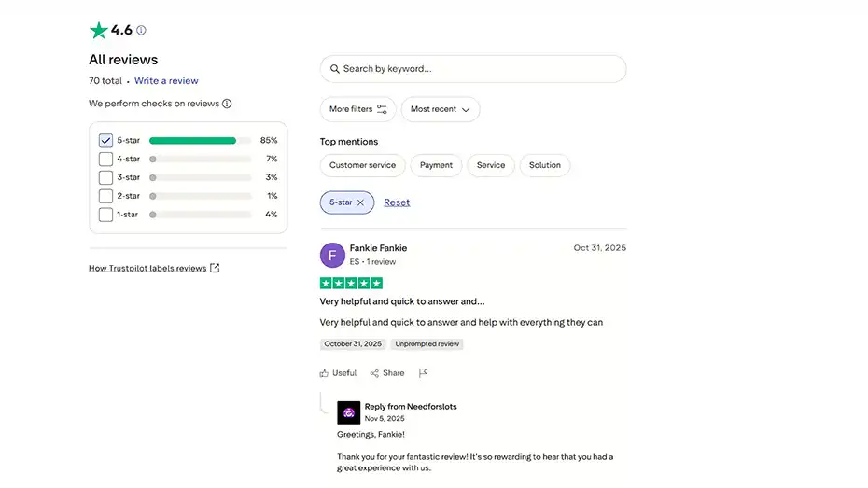868x488 pixels.
Task: Enable the 1-star rating checkbox
Action: 105,215
